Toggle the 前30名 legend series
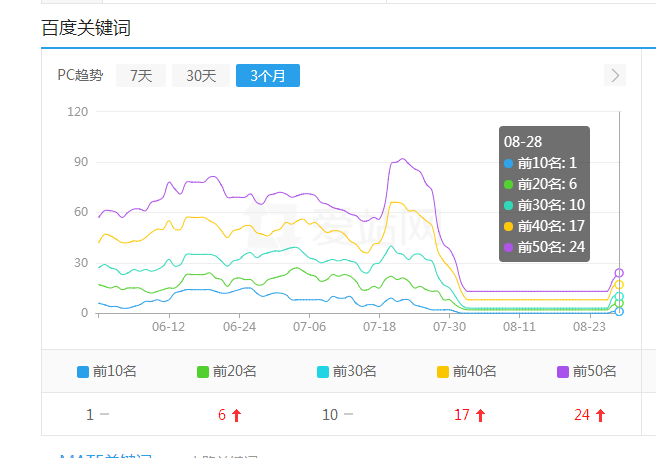 pyautogui.click(x=347, y=371)
